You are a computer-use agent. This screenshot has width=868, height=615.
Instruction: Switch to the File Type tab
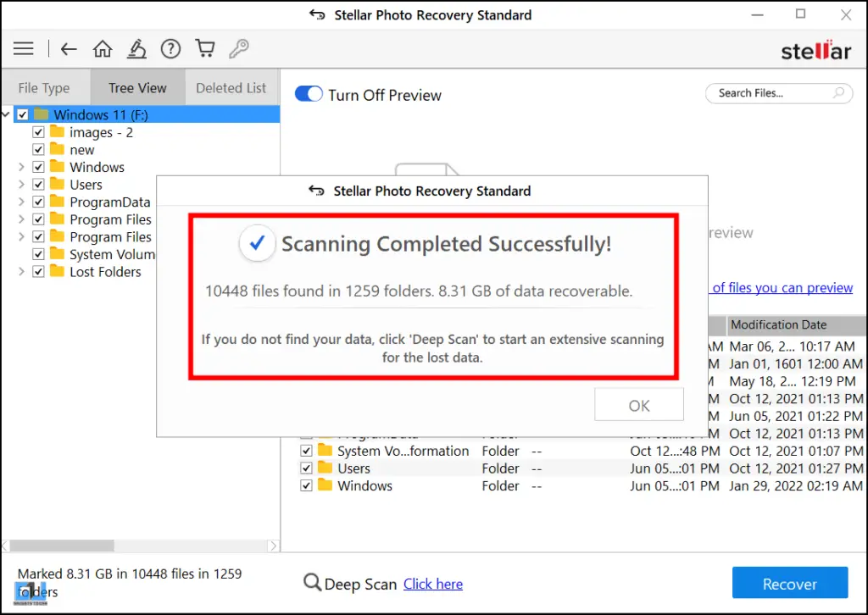44,88
